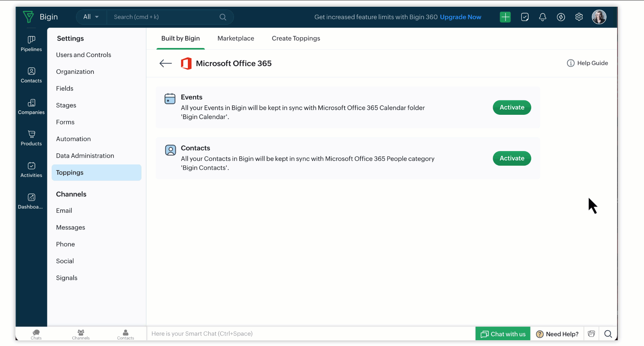The width and height of the screenshot is (644, 346).
Task: Click the magnifier icon in search bar
Action: [223, 17]
